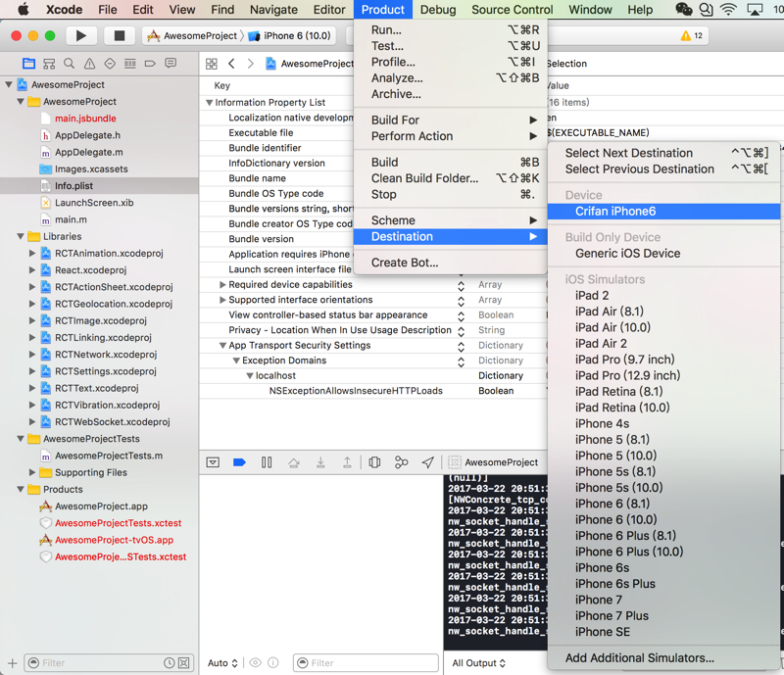Go back with the left chevron
Viewport: 784px width, 675px height.
point(231,64)
